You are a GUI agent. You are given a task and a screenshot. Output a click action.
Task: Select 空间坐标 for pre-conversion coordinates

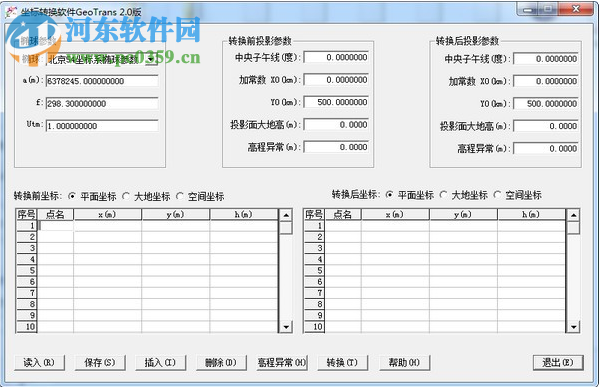point(200,196)
